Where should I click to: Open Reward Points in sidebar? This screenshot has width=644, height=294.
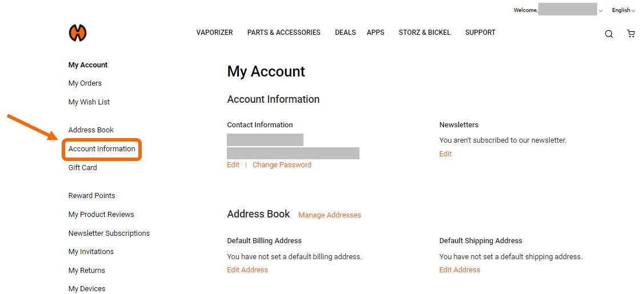(x=92, y=196)
